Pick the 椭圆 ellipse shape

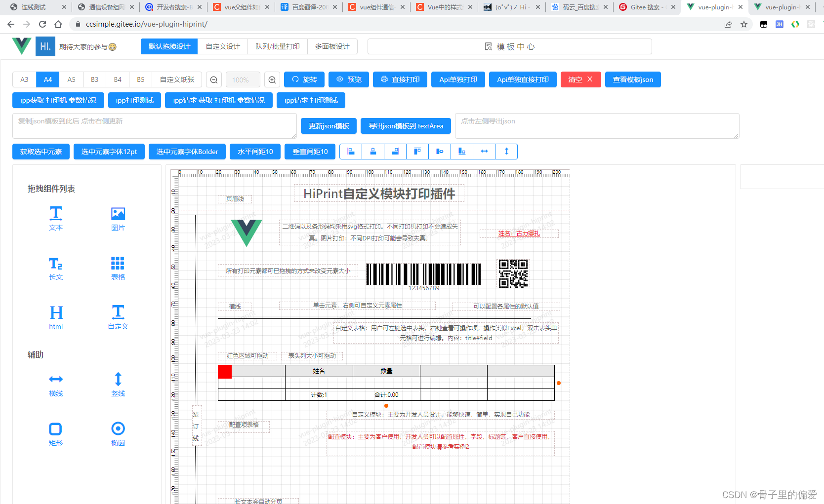118,434
